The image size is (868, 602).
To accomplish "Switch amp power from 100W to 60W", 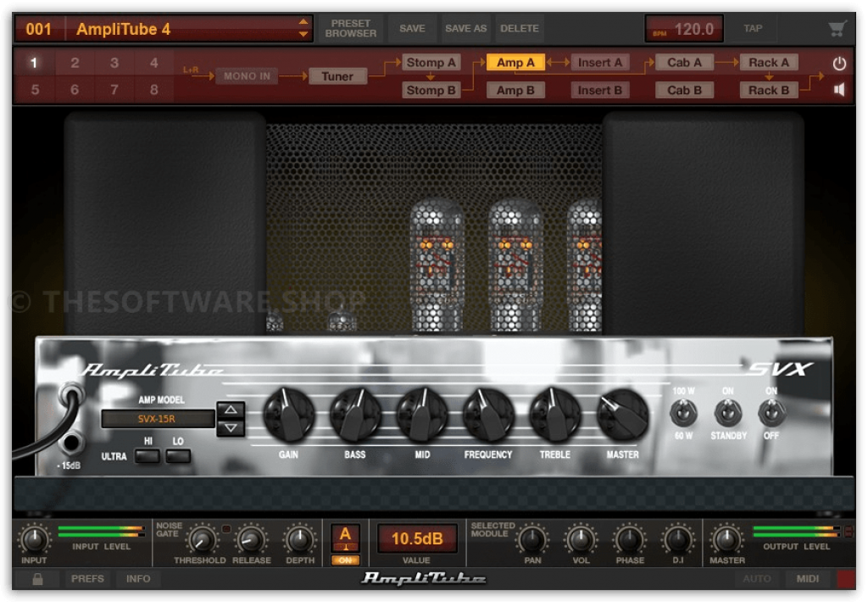I will tap(684, 414).
